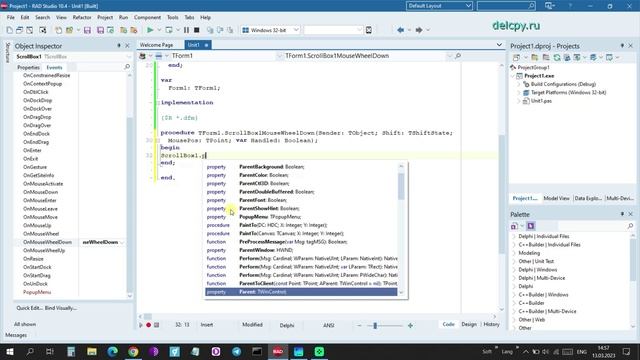Viewport: 640px width, 360px height.
Task: Click the zoom out minus button
Action: coord(359,325)
